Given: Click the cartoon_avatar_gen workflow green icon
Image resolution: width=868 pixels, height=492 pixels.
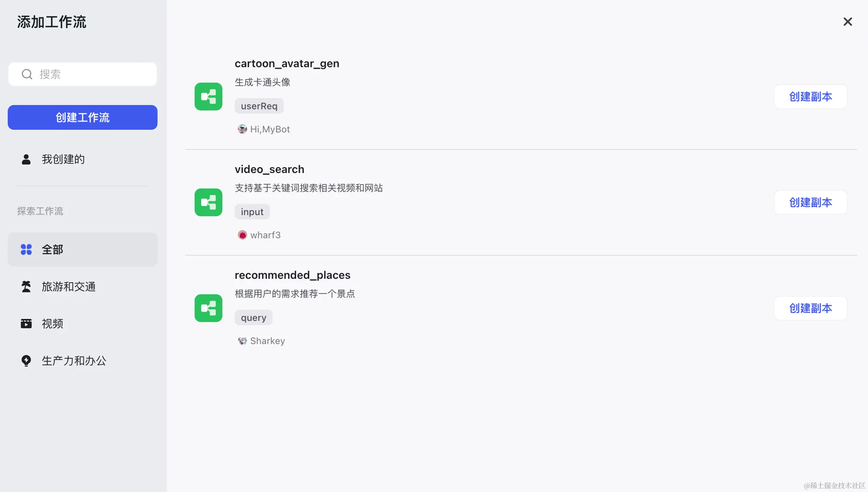Looking at the screenshot, I should (x=209, y=97).
